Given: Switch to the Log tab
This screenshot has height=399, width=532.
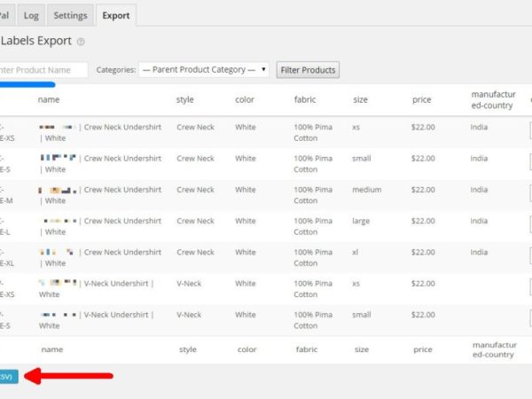Looking at the screenshot, I should point(31,15).
